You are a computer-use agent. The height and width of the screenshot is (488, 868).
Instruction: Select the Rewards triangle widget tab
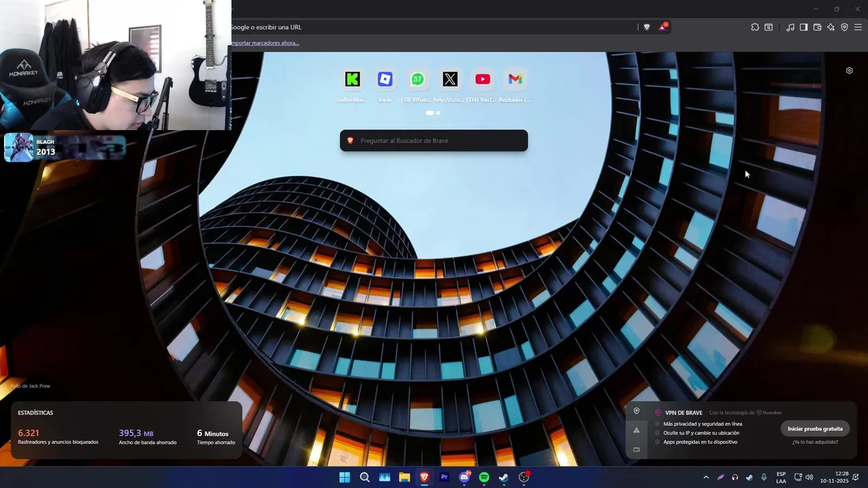point(636,430)
